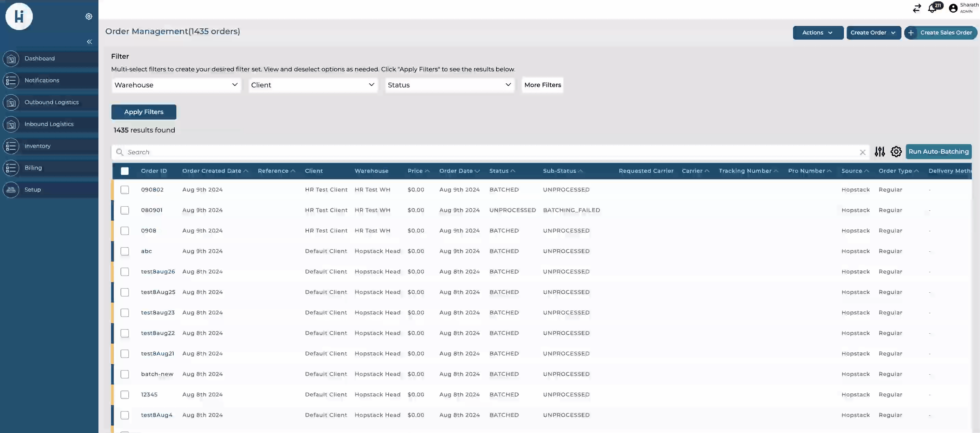
Task: Go to Inventory in the sidebar
Action: coord(37,146)
